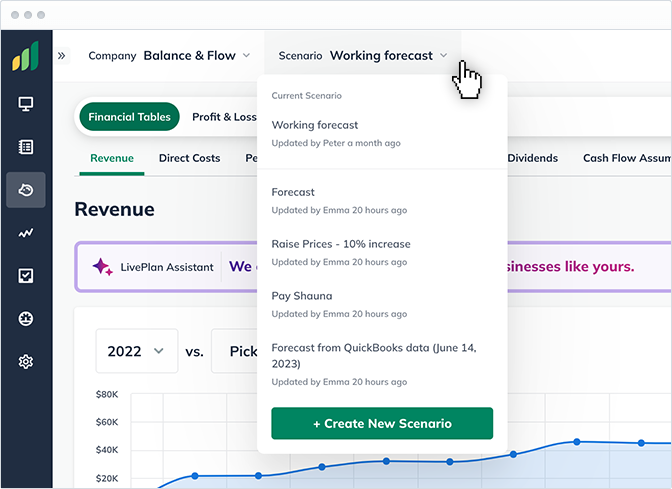The height and width of the screenshot is (489, 672).
Task: Click the LivePlan logo icon
Action: pyautogui.click(x=25, y=55)
